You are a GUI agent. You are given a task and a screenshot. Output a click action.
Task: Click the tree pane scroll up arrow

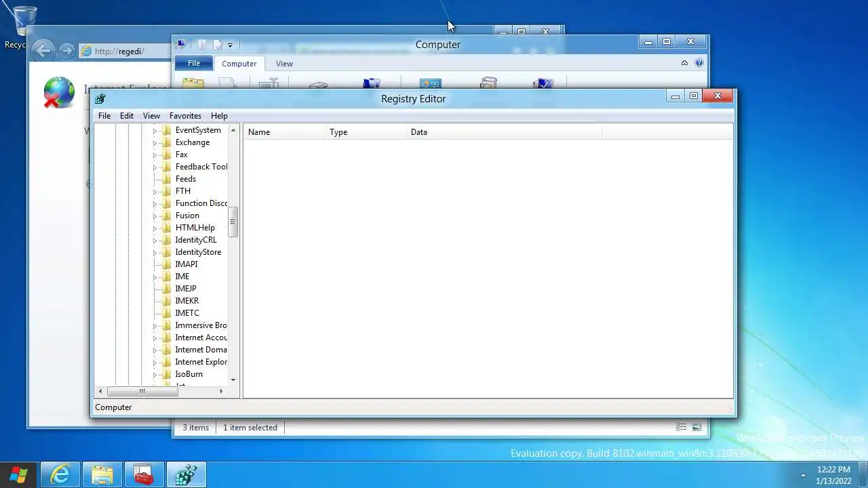233,130
